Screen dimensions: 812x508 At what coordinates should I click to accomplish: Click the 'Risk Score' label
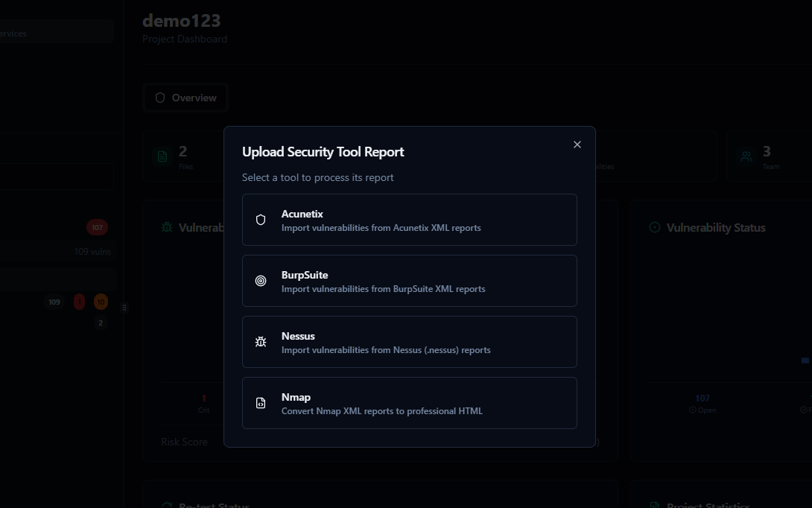click(184, 442)
